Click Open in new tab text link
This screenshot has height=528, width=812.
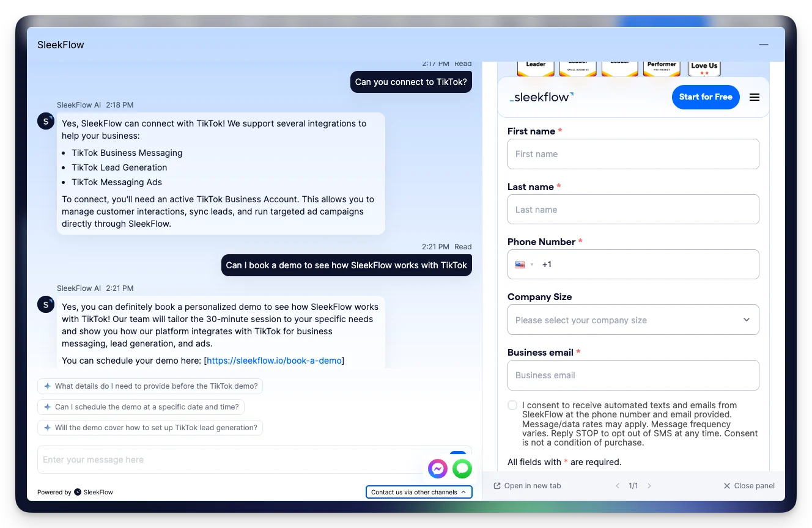533,486
